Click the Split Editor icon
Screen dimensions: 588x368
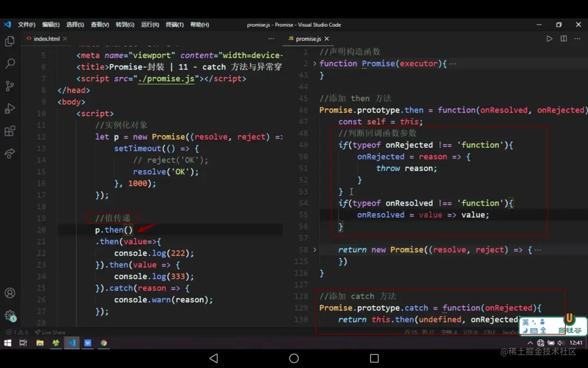click(563, 38)
